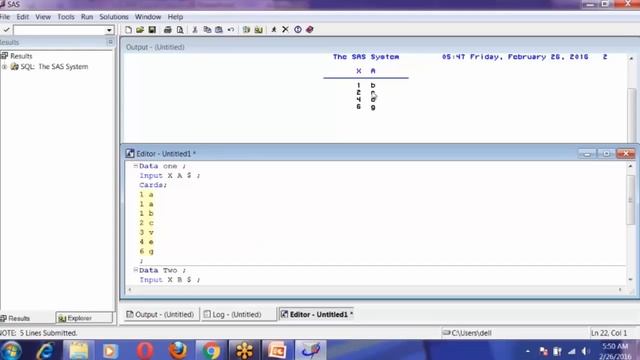Click inside the command bar input field
Screen dimensions: 640x360
pos(59,30)
